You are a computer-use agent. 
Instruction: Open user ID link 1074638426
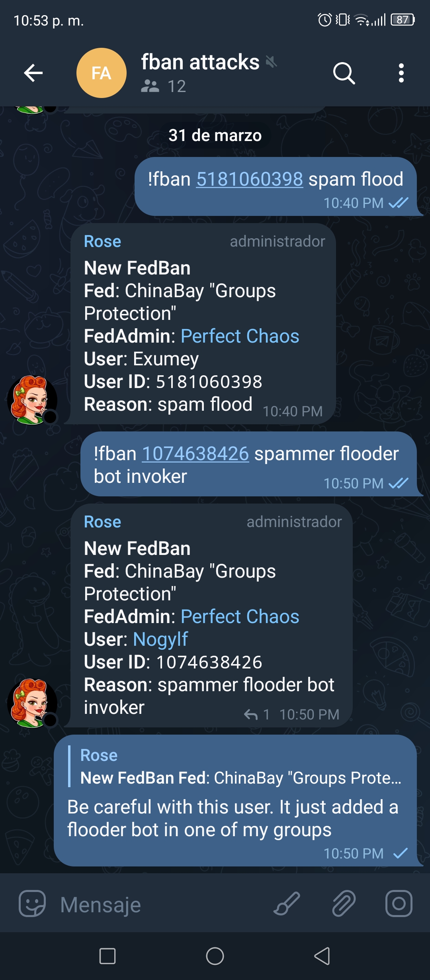tap(195, 454)
